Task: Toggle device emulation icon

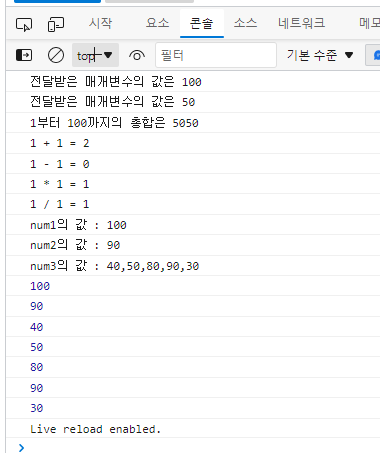Action: 56,24
